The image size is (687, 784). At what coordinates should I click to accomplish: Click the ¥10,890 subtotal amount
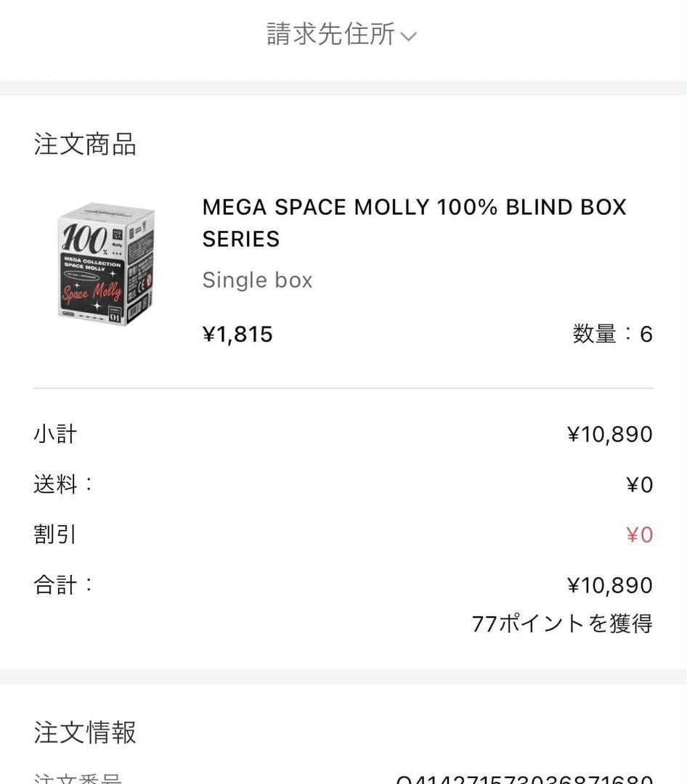pyautogui.click(x=610, y=433)
